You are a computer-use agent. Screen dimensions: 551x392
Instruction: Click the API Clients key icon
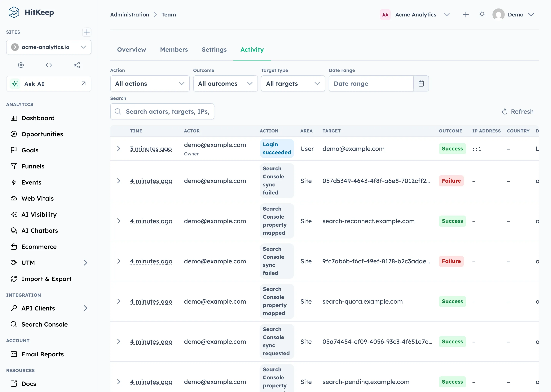[14, 308]
